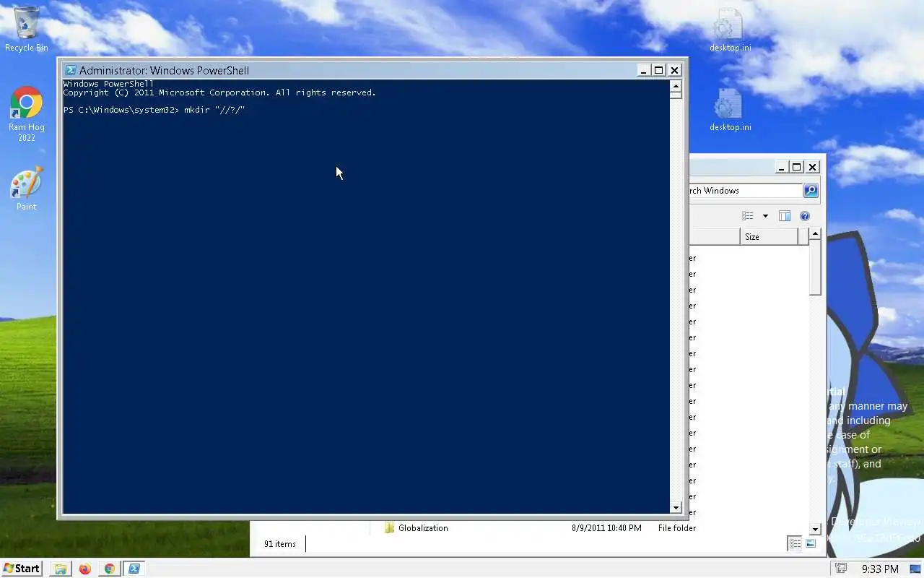Select the Globalization folder row
924x578 pixels.
point(539,528)
